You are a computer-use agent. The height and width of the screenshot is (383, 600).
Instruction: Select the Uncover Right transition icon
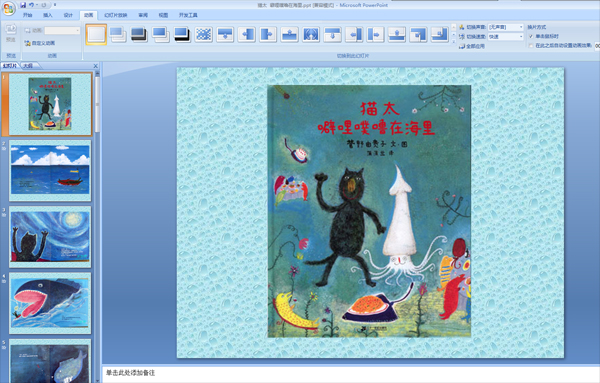coord(375,34)
